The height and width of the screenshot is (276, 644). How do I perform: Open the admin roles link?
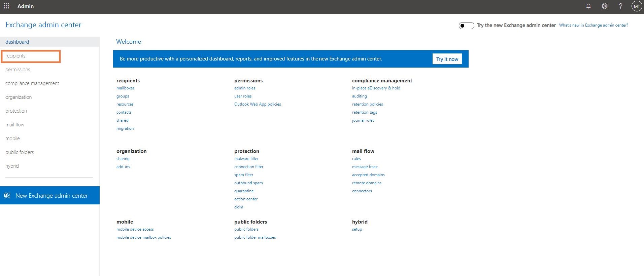click(x=245, y=88)
